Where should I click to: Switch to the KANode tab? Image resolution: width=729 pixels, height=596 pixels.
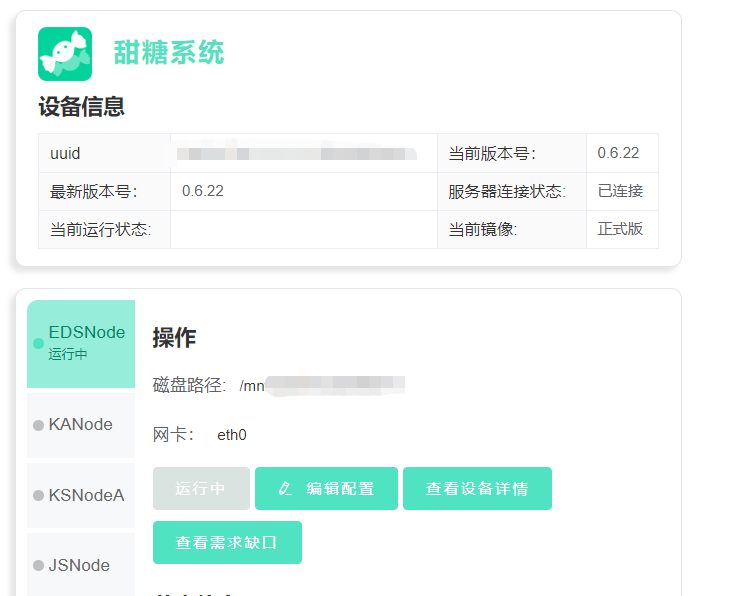[x=80, y=425]
